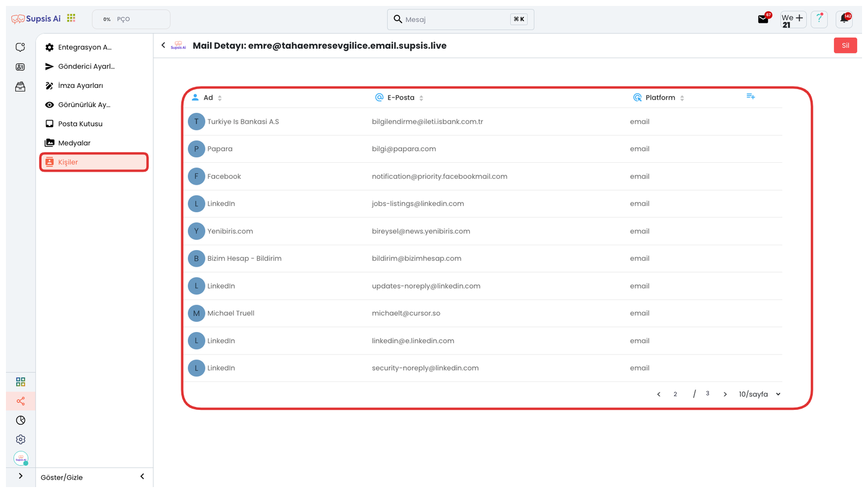Screen dimensions: 868x493
Task: Click avatar F of Facebook
Action: 196,176
